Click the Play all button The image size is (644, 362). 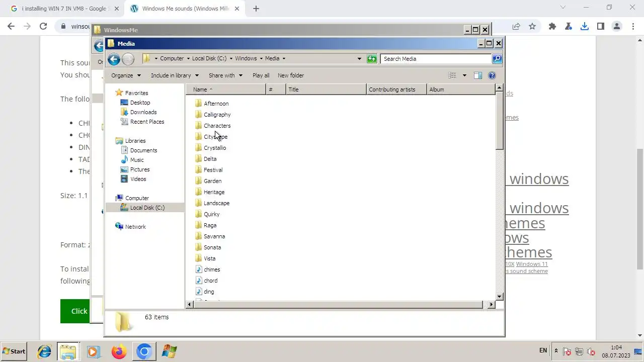coord(261,75)
